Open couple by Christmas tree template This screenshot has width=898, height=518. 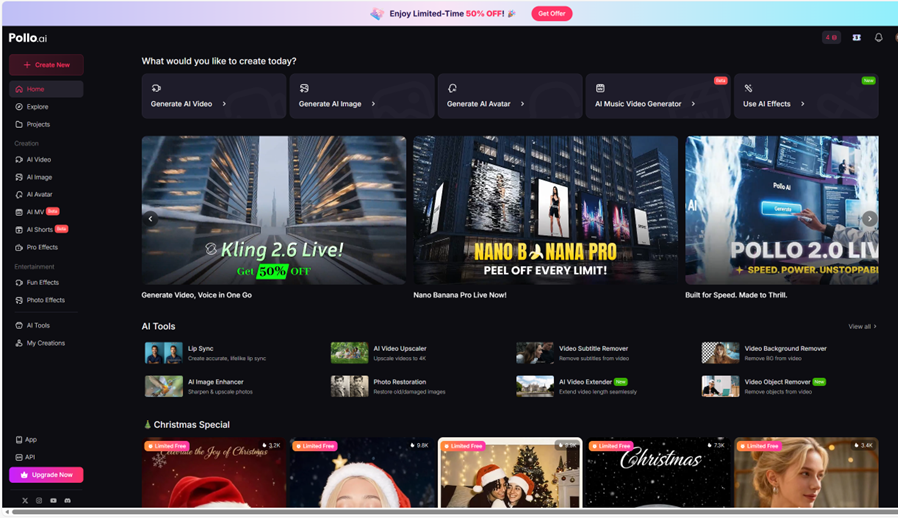[510, 473]
